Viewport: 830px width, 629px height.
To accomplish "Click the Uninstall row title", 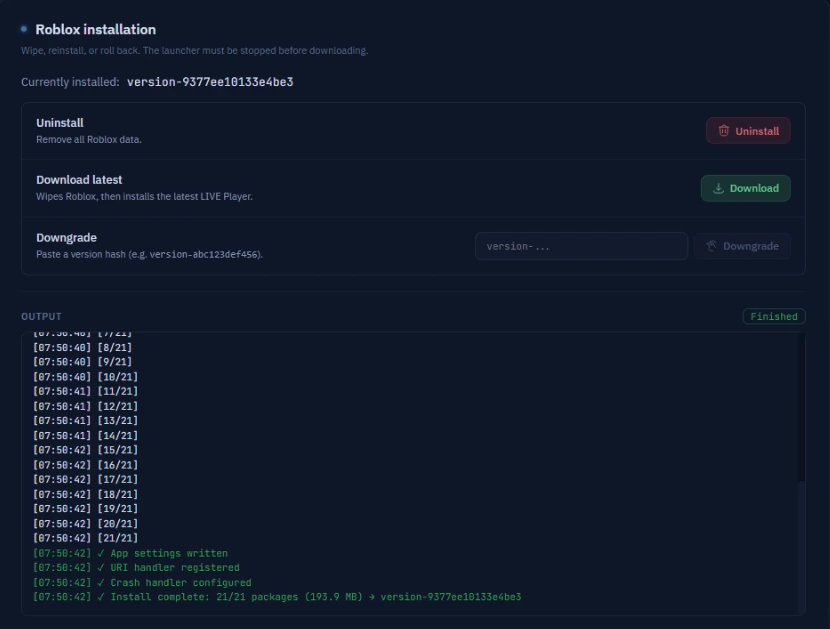I will pyautogui.click(x=60, y=123).
